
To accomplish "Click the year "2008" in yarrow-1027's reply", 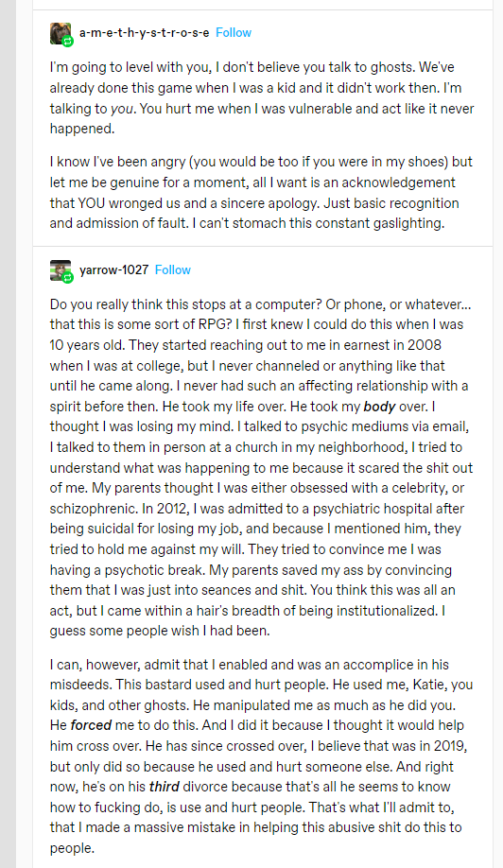I will (x=425, y=345).
